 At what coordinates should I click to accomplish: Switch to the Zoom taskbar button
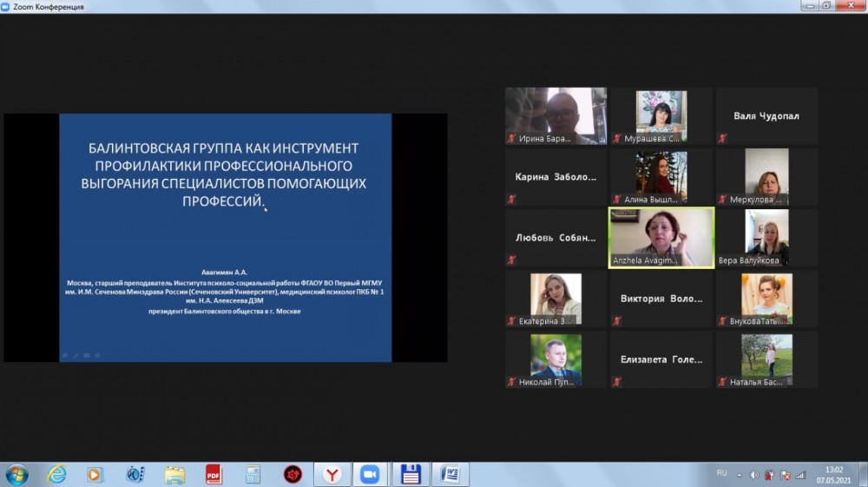[x=371, y=474]
